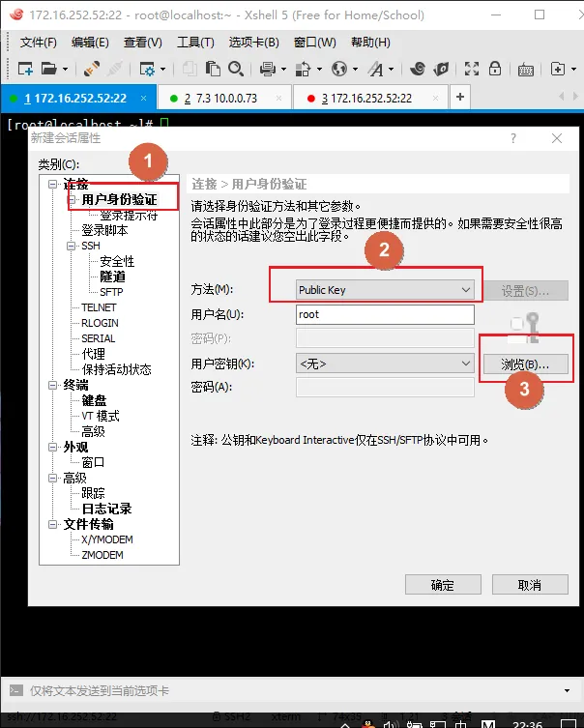
Task: Click the 密码(A) passphrase field
Action: [385, 388]
